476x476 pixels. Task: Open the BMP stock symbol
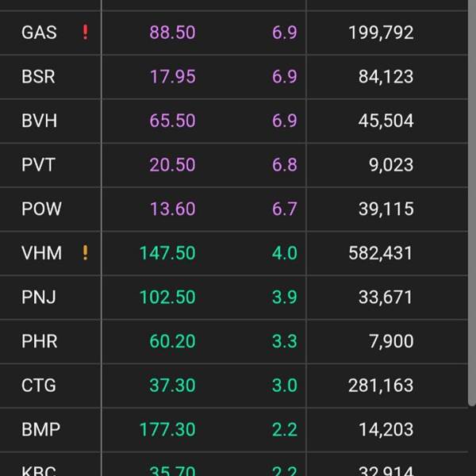click(41, 429)
